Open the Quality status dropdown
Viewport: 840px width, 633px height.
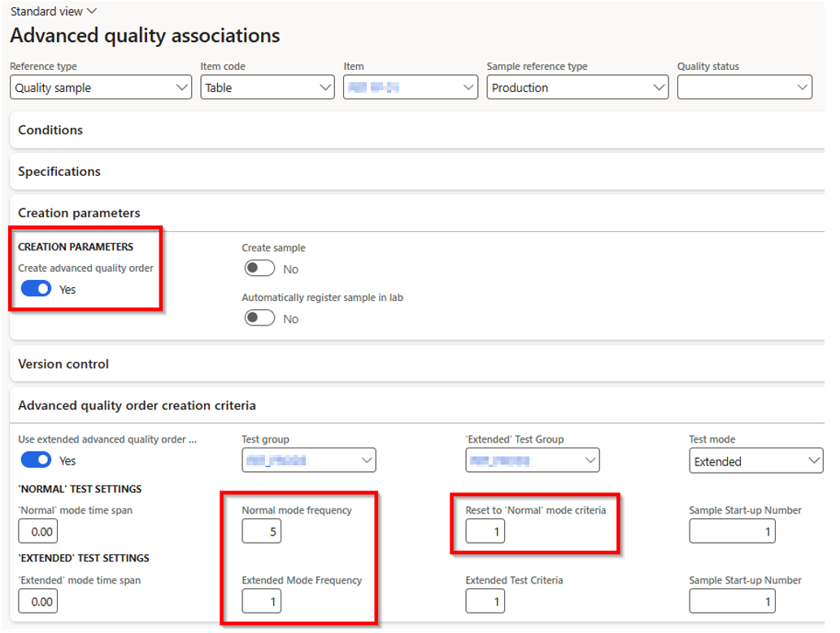[744, 88]
